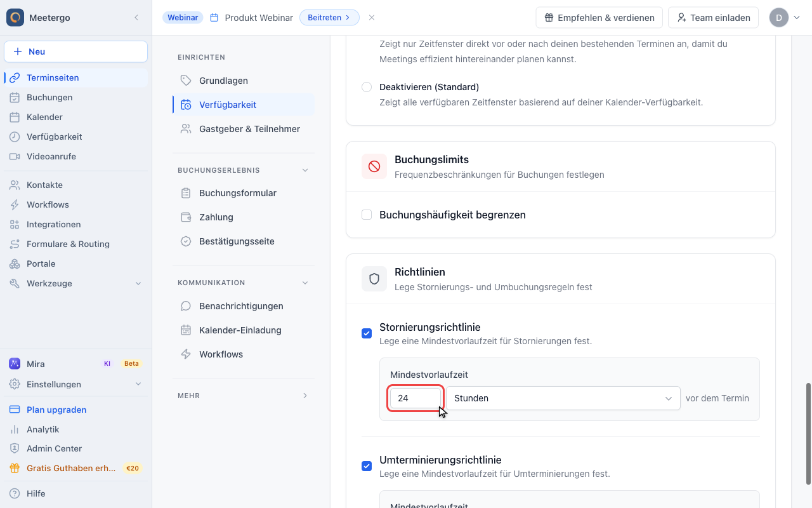Open Buchungen via its sidebar calendar icon
Screen dimensions: 812x508
tap(15, 97)
